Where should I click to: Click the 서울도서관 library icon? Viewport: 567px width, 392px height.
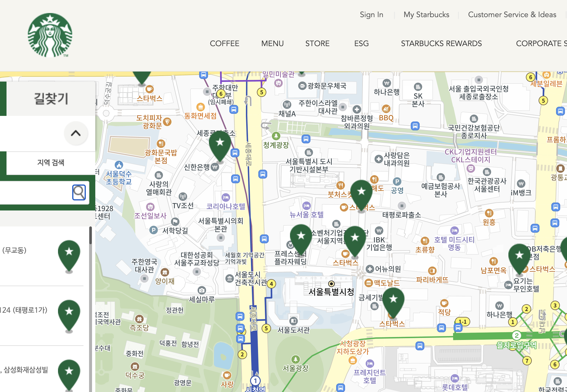[x=293, y=321]
